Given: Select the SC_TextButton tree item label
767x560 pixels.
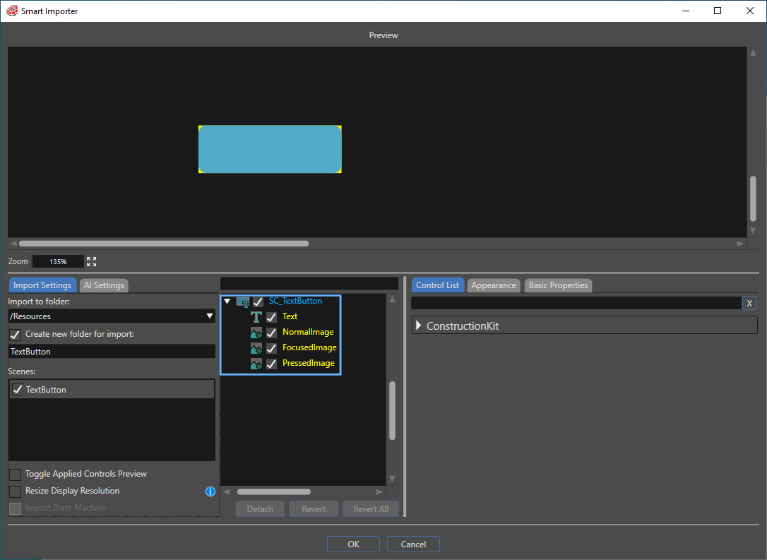Looking at the screenshot, I should (x=295, y=301).
